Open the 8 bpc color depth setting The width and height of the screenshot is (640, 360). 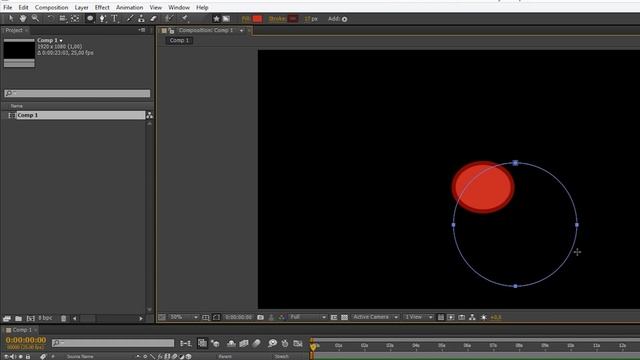point(45,318)
